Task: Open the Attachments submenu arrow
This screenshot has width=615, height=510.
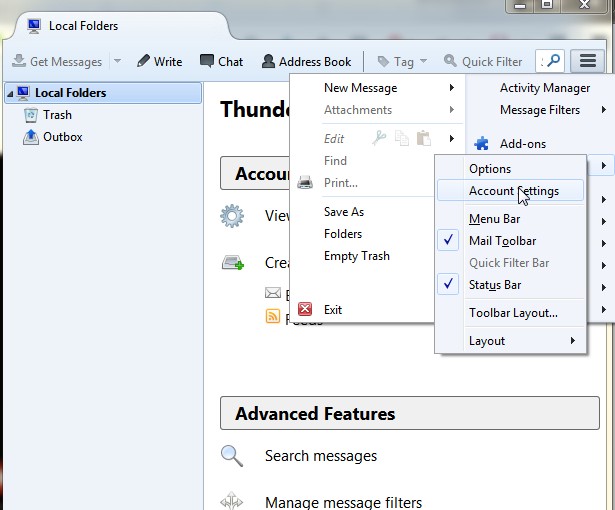Action: coord(452,109)
